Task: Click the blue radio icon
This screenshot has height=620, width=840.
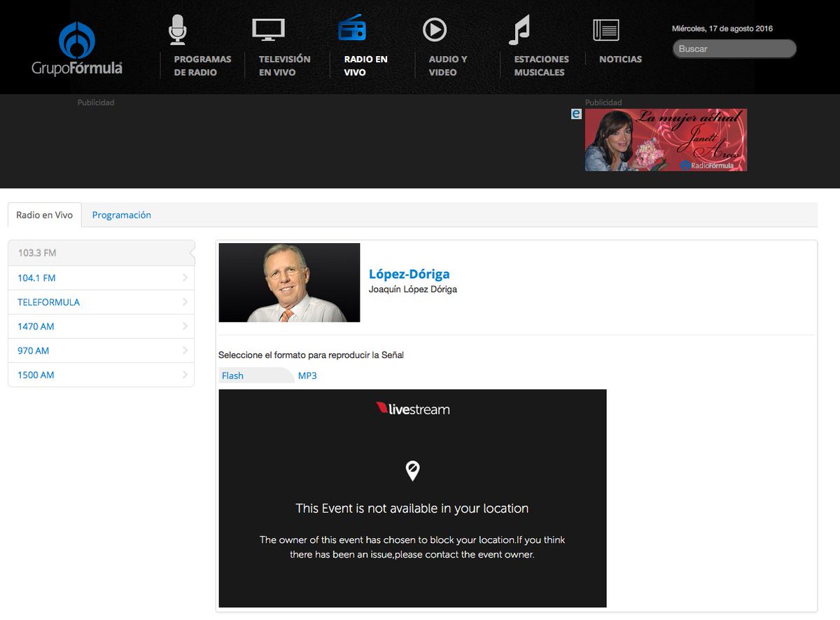Action: point(352,28)
